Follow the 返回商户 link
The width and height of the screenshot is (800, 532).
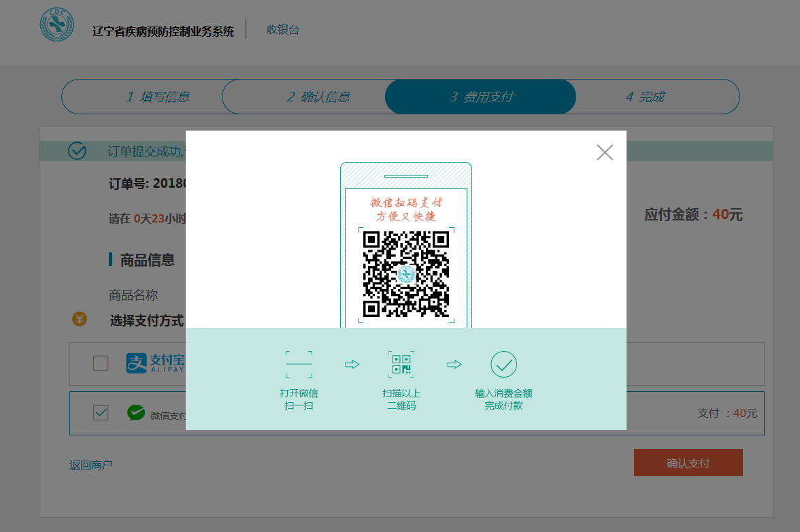pyautogui.click(x=90, y=465)
